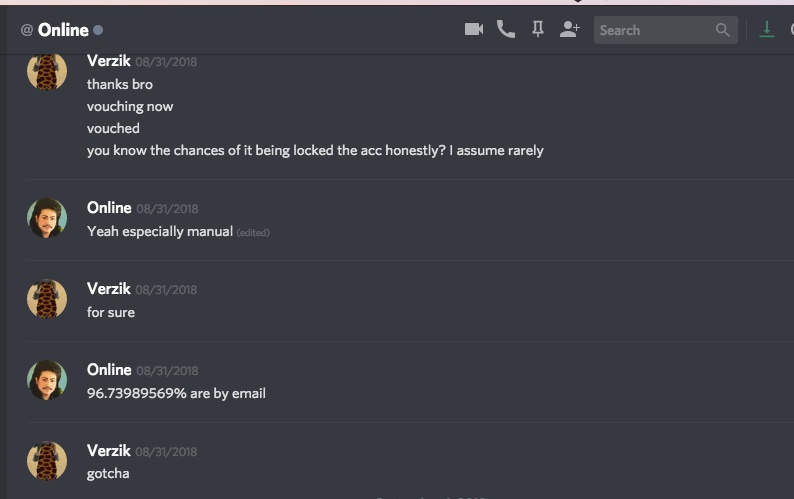Click the @ symbol beside Online
Screen dimensions: 794x499
[x=27, y=30]
